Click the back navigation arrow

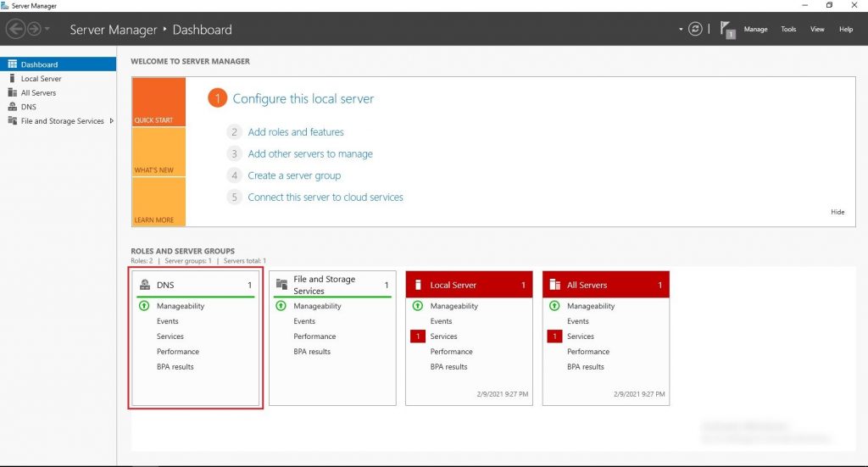point(16,29)
